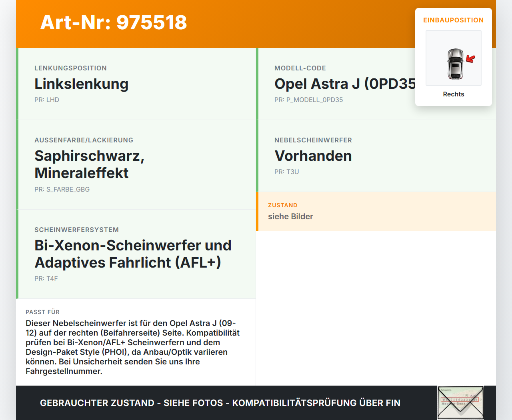Click the Art-Nr: 975518 title
Viewport: 512px width, 420px height.
[x=113, y=23]
